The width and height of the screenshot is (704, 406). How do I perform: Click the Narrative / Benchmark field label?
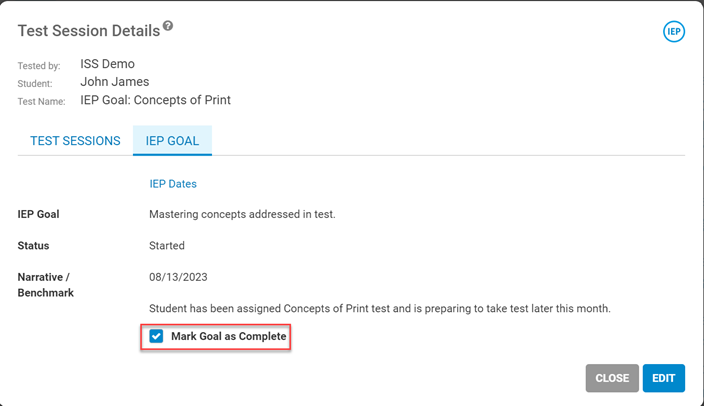(45, 285)
